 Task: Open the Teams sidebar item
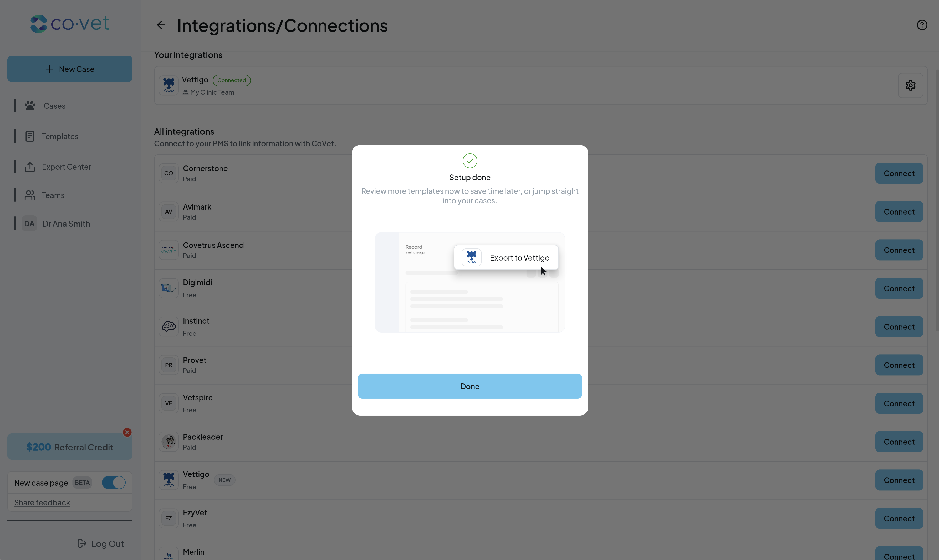(x=53, y=195)
